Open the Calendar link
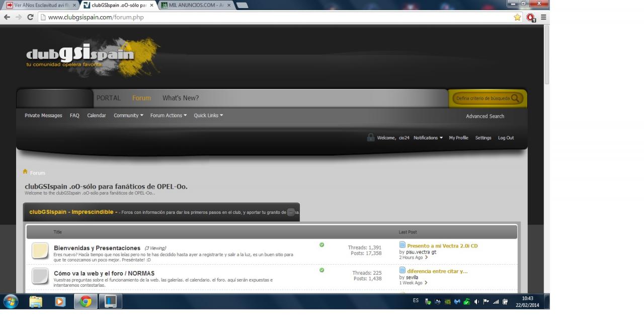 pos(97,115)
